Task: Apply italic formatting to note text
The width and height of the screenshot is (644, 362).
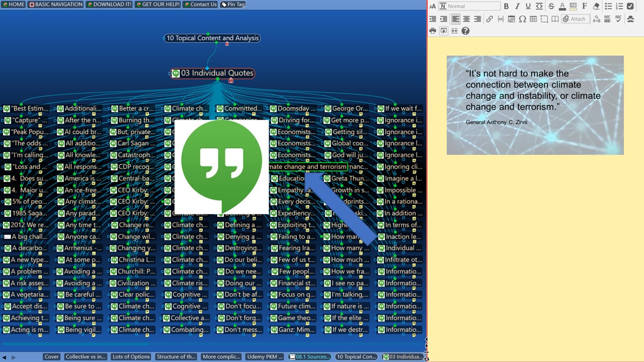Action: 517,6
